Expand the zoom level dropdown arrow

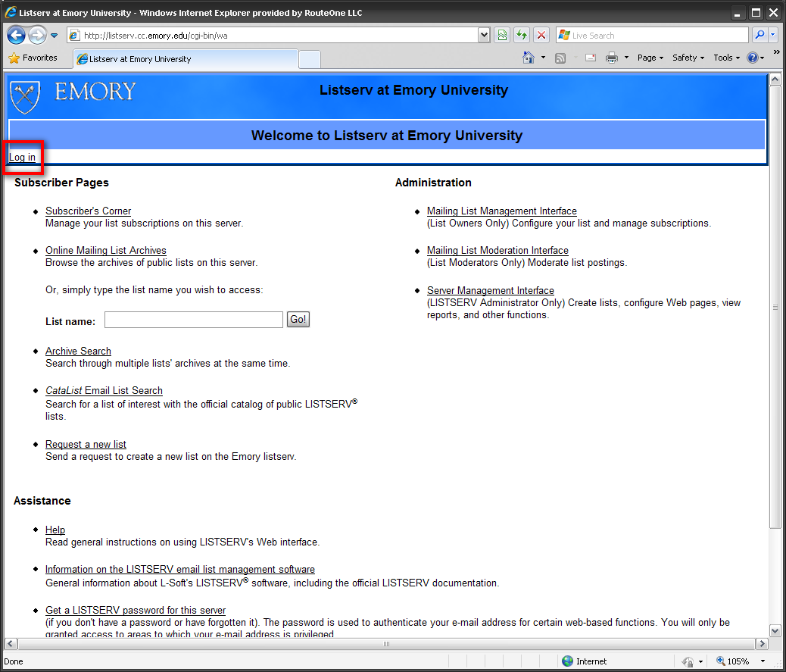point(763,661)
